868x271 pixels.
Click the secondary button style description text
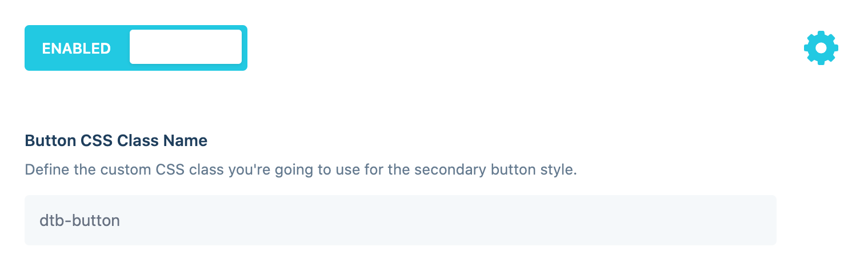301,170
